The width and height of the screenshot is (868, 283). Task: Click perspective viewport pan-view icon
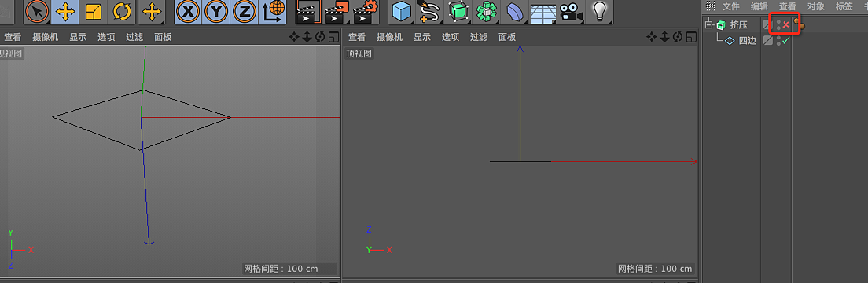(294, 37)
